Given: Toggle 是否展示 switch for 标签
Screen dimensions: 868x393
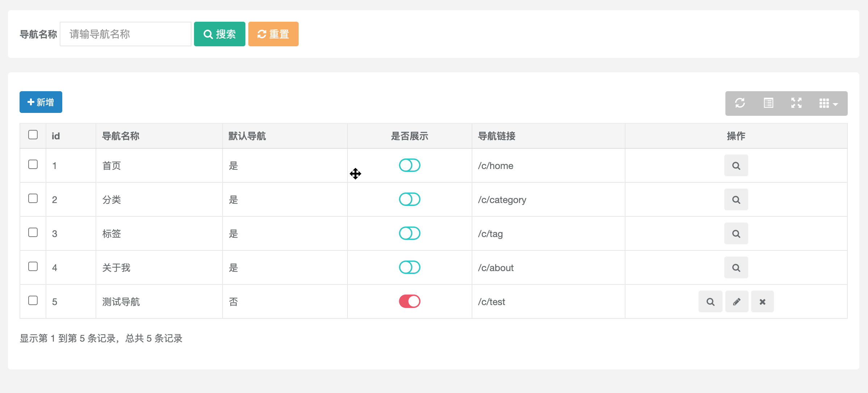Looking at the screenshot, I should click(410, 233).
